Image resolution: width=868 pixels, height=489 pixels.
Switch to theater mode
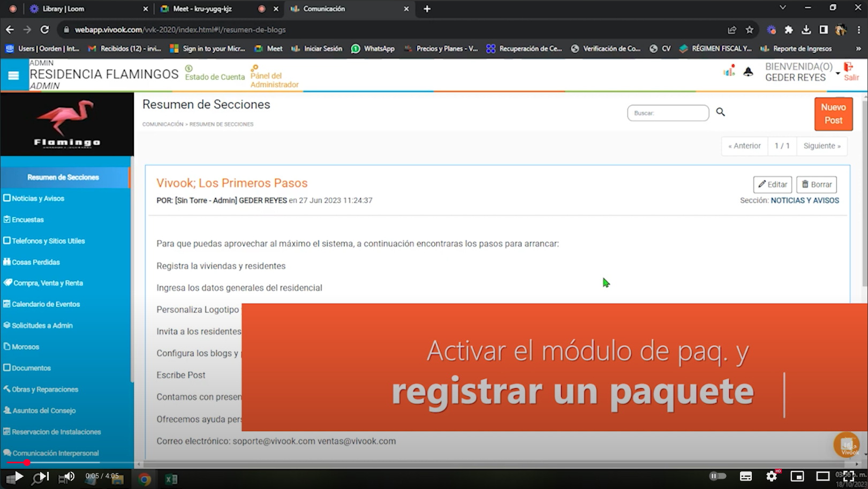pos(822,476)
